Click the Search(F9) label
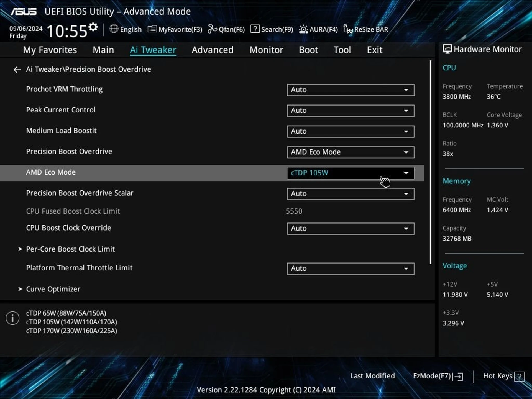The image size is (532, 399). (277, 29)
